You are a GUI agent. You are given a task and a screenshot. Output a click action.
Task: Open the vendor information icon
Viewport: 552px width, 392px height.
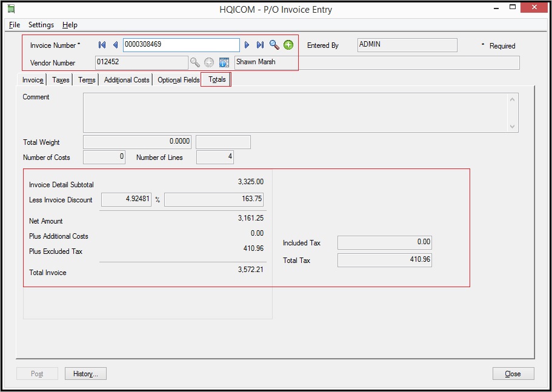224,62
